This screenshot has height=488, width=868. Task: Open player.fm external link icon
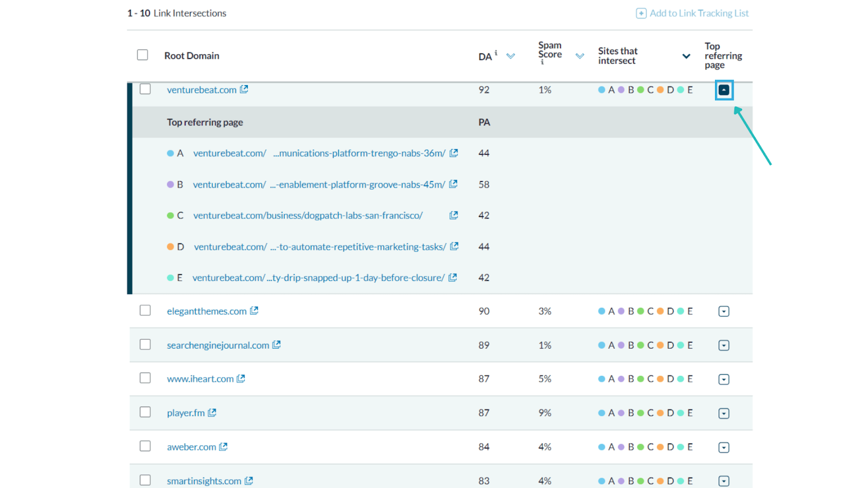tap(212, 413)
